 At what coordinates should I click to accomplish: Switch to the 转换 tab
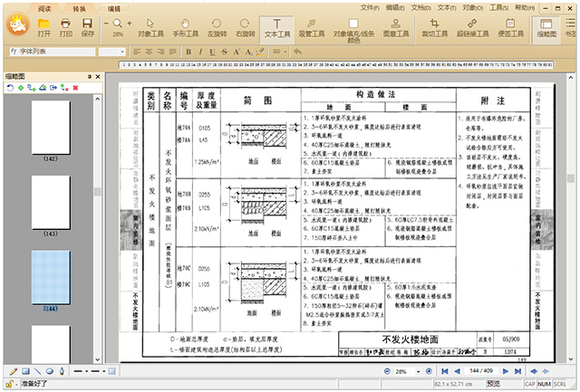[x=79, y=8]
